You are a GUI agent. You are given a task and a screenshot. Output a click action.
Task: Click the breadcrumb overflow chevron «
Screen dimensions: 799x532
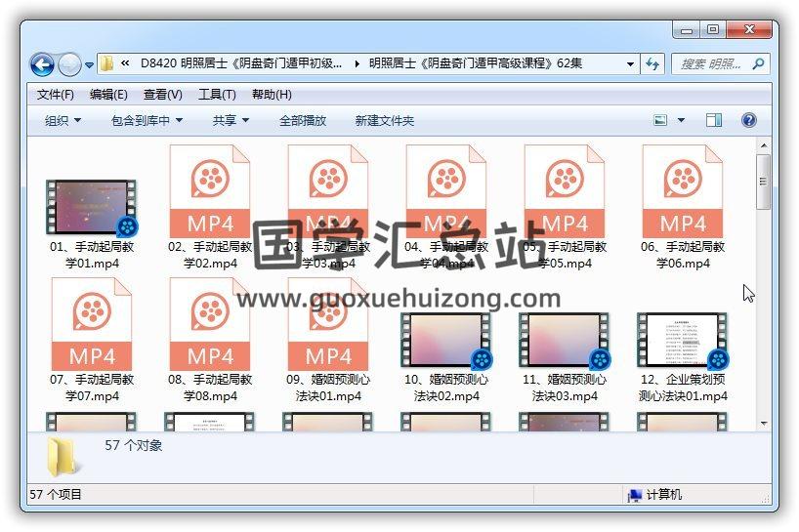point(125,63)
